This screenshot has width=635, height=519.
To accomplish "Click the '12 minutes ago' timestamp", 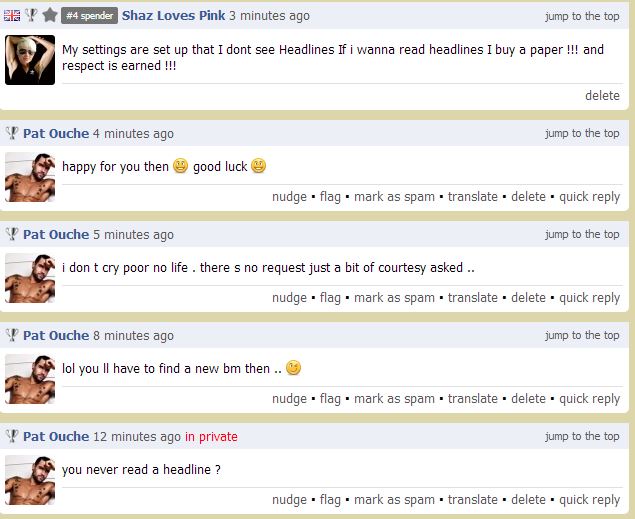I will point(137,437).
